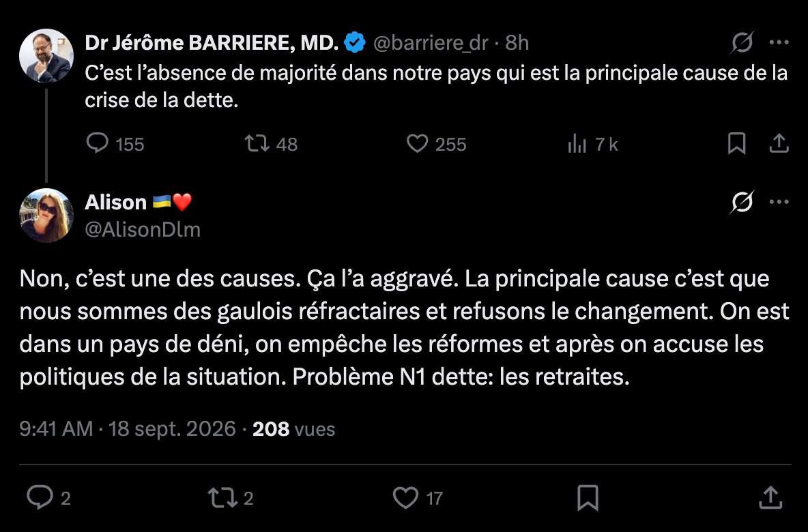Visit the @barriere_dr handle link

431,43
